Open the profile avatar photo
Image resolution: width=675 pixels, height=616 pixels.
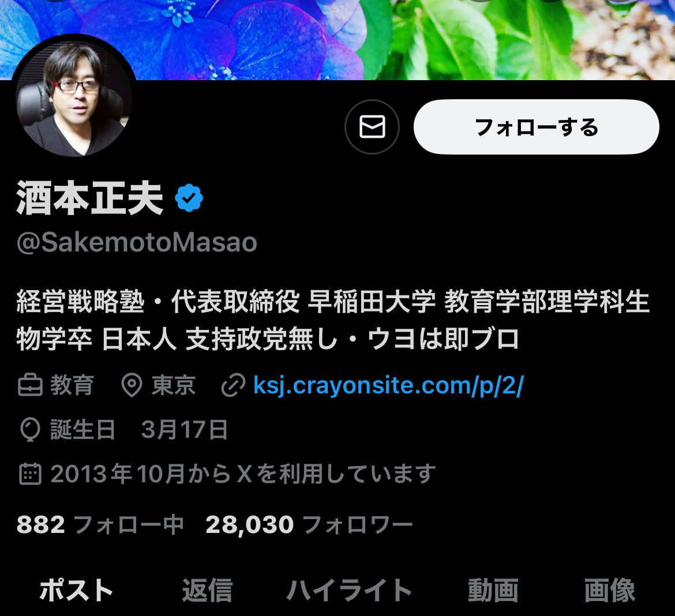pyautogui.click(x=74, y=99)
